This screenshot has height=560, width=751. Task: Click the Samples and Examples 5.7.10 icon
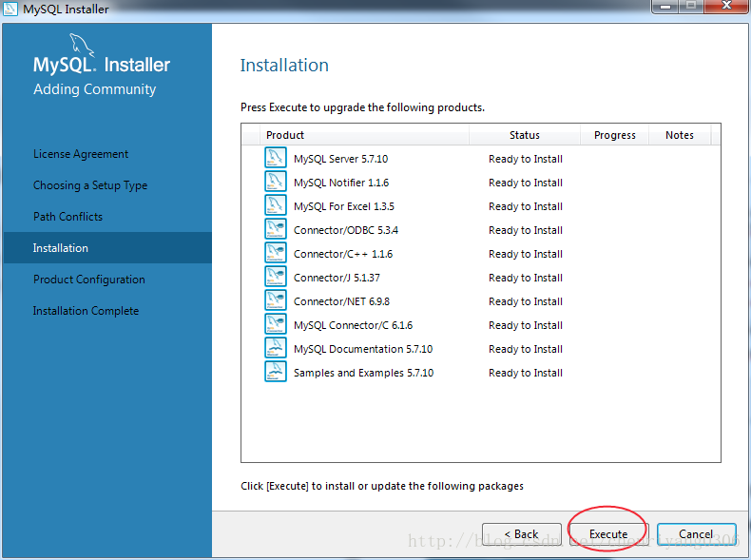coord(276,371)
